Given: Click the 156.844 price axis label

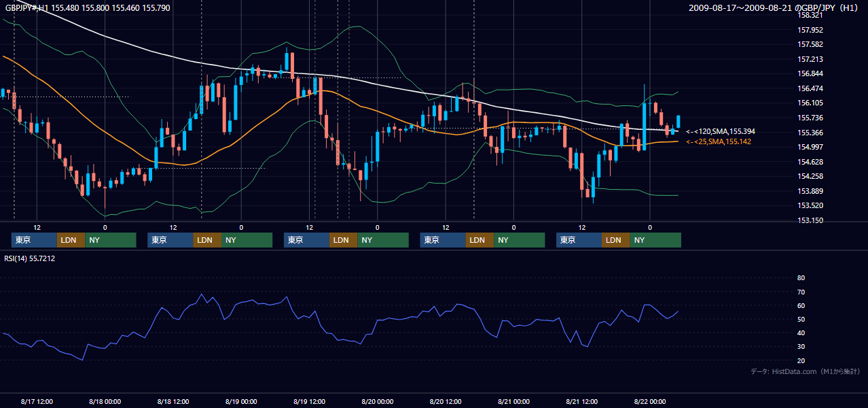Looking at the screenshot, I should coord(810,73).
